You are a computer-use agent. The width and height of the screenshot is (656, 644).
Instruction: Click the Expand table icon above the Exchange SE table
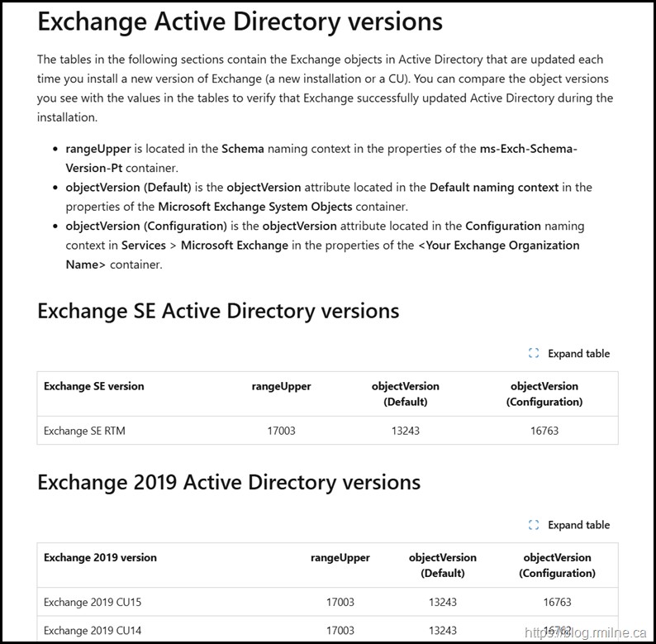[534, 353]
